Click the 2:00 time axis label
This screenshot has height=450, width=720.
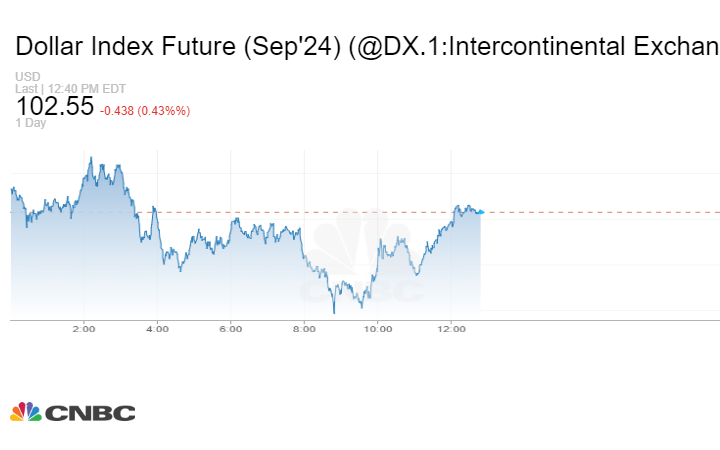coord(84,328)
